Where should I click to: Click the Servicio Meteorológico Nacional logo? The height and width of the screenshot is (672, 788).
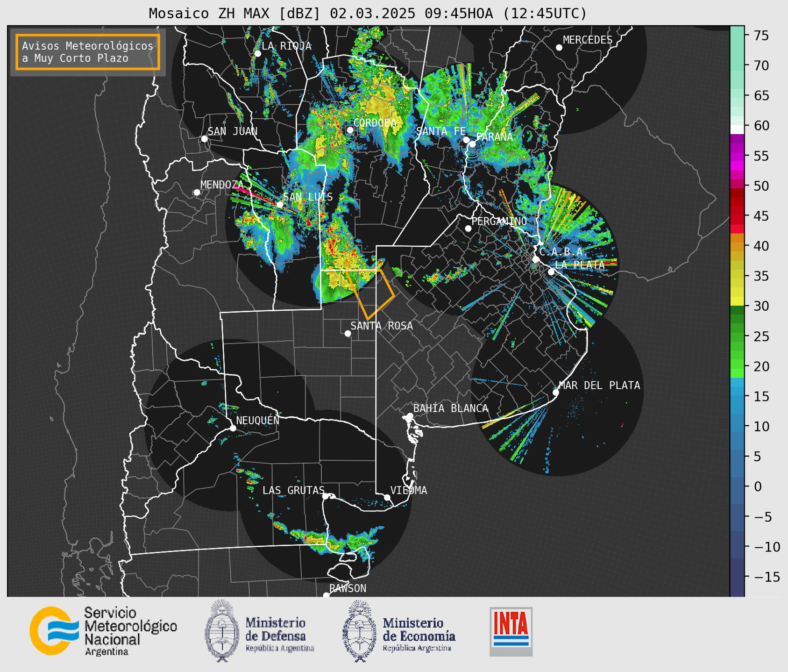tap(103, 631)
